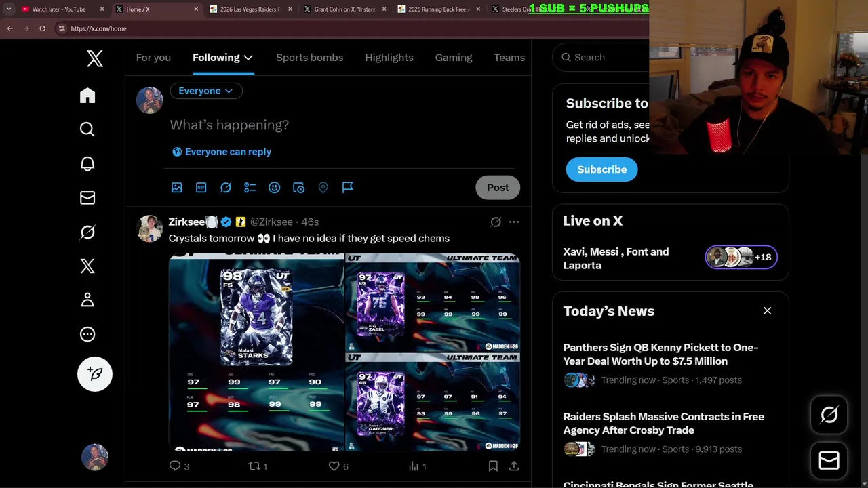The width and height of the screenshot is (868, 488).
Task: Like the Zirksee Crystals post
Action: pos(334,466)
